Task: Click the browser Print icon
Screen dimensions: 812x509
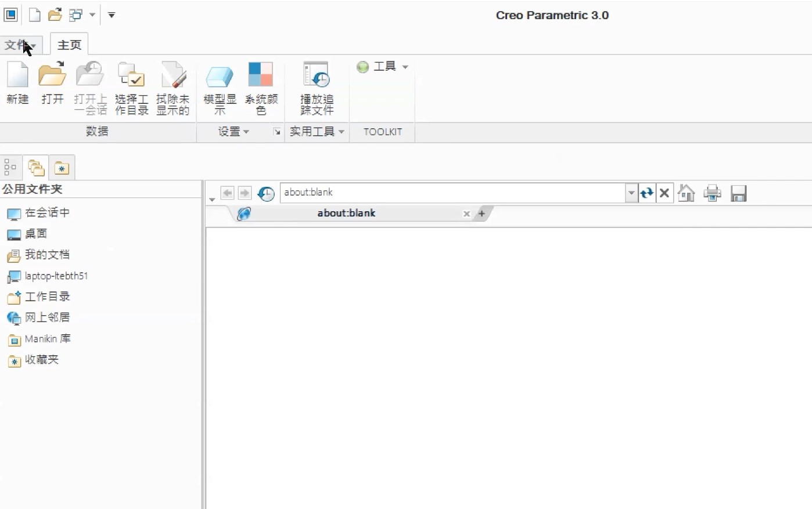Action: [x=712, y=193]
